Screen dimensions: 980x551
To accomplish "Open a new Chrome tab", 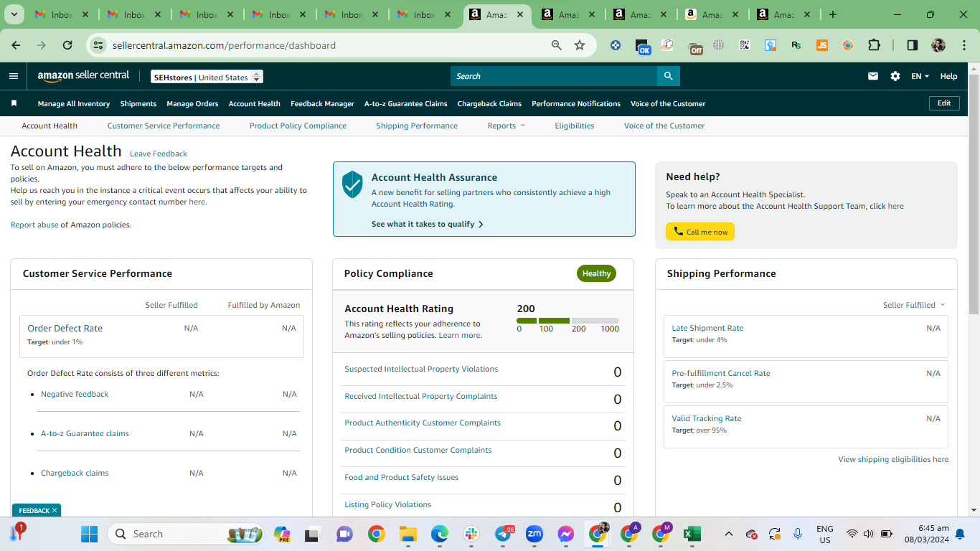I will coord(833,14).
